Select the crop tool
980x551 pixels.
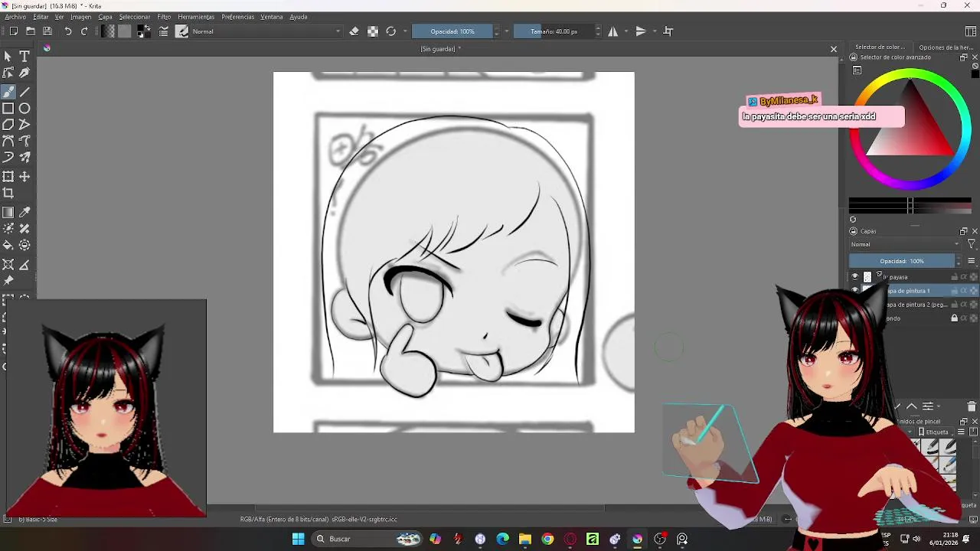8,193
